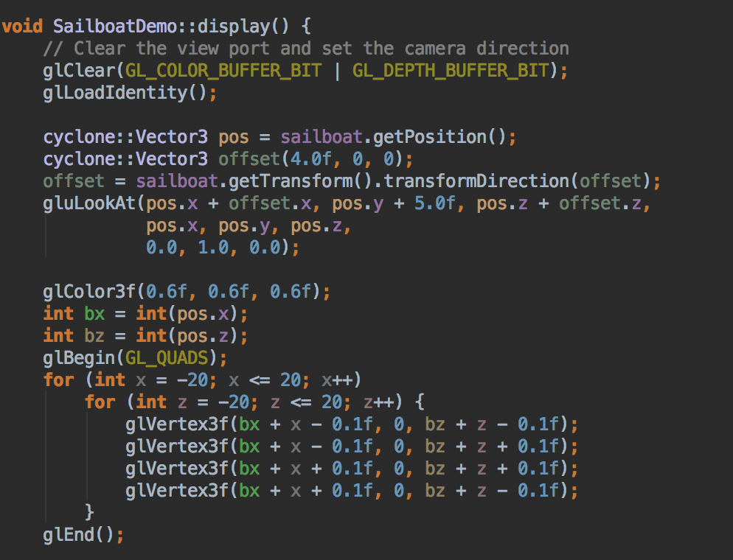Screen dimensions: 733x560
Task: Click the comment 'Clear the view port' line
Action: point(306,49)
